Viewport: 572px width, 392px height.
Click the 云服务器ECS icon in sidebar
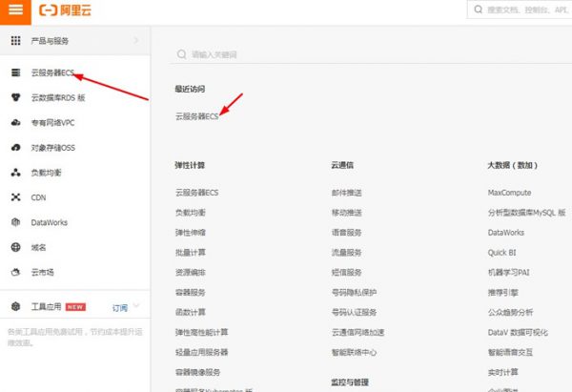point(15,72)
